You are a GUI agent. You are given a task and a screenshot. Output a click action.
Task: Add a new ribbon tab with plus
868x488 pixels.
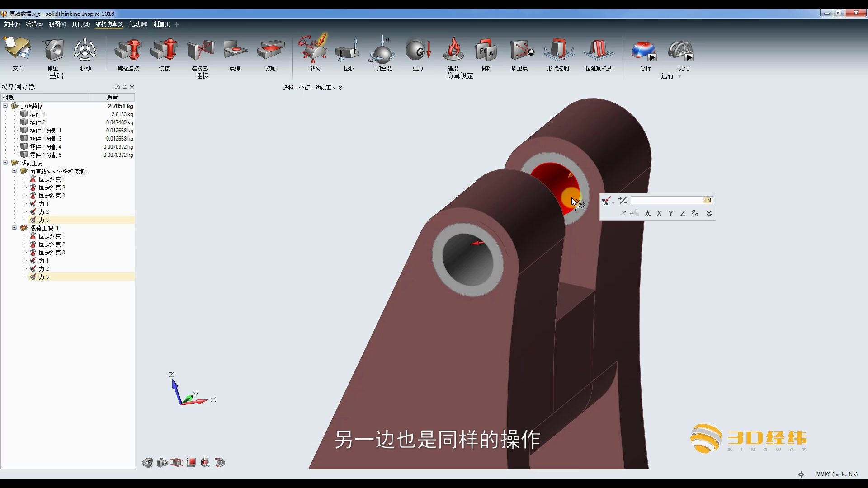[x=177, y=24]
